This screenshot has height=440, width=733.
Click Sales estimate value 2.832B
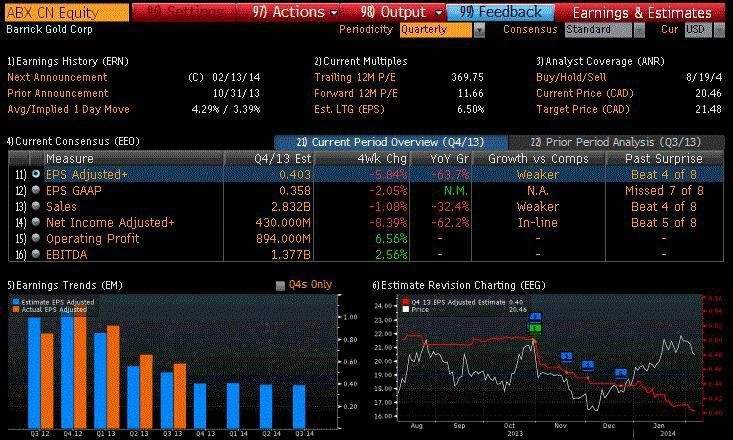(x=291, y=207)
